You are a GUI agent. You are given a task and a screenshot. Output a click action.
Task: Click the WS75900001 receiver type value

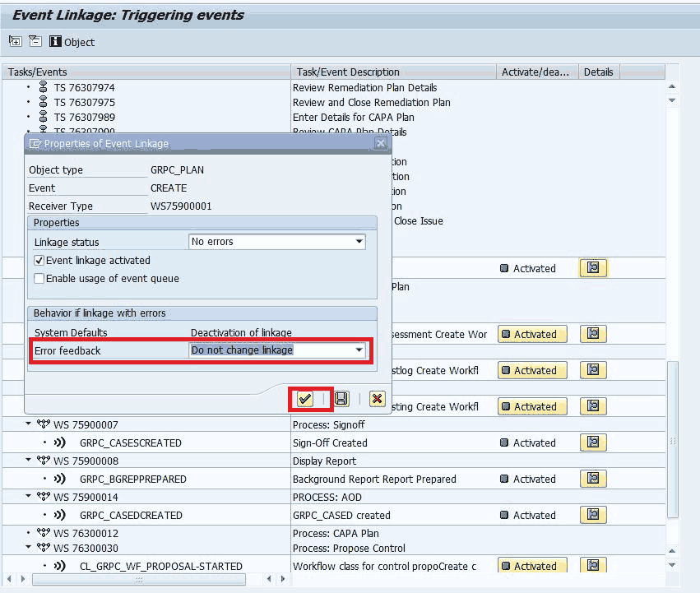pyautogui.click(x=181, y=206)
